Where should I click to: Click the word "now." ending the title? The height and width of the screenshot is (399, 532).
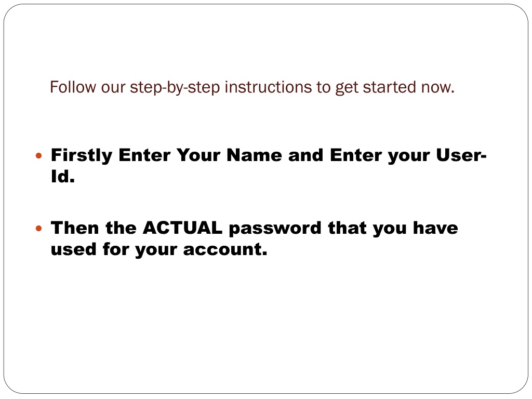click(437, 88)
